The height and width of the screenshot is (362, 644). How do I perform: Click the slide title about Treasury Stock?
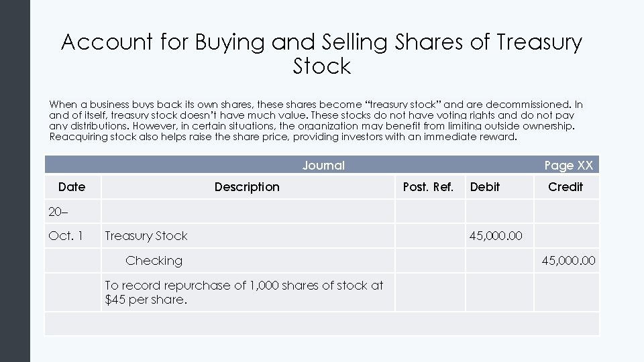tap(322, 54)
